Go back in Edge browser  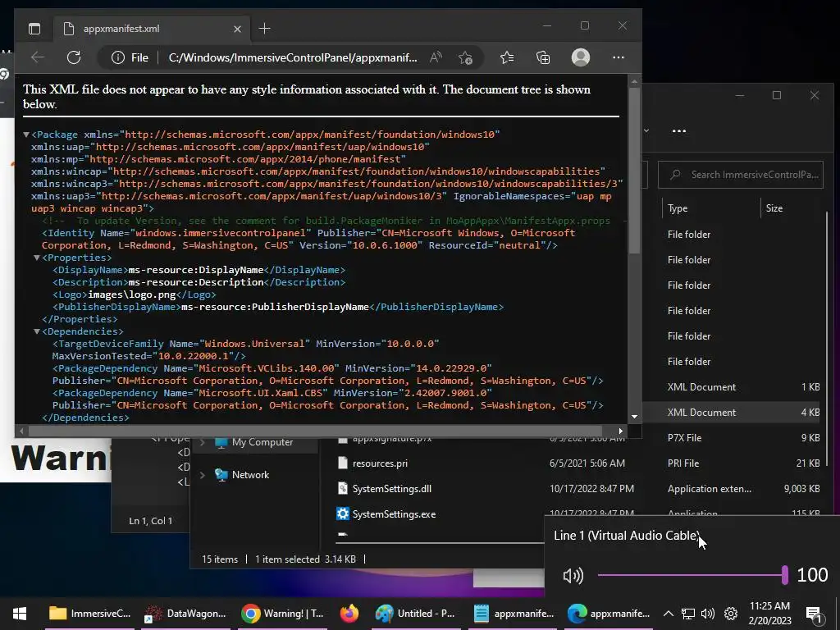point(38,57)
